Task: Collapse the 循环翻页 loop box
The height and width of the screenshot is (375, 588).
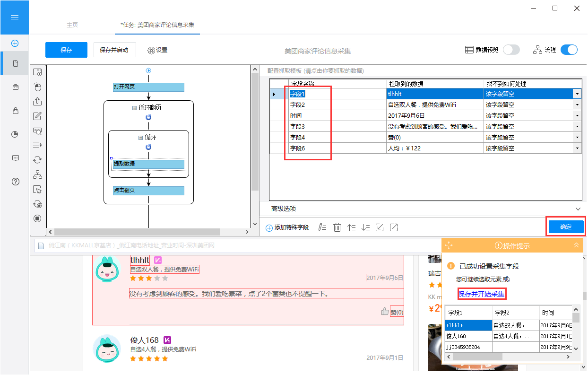Action: tap(134, 108)
